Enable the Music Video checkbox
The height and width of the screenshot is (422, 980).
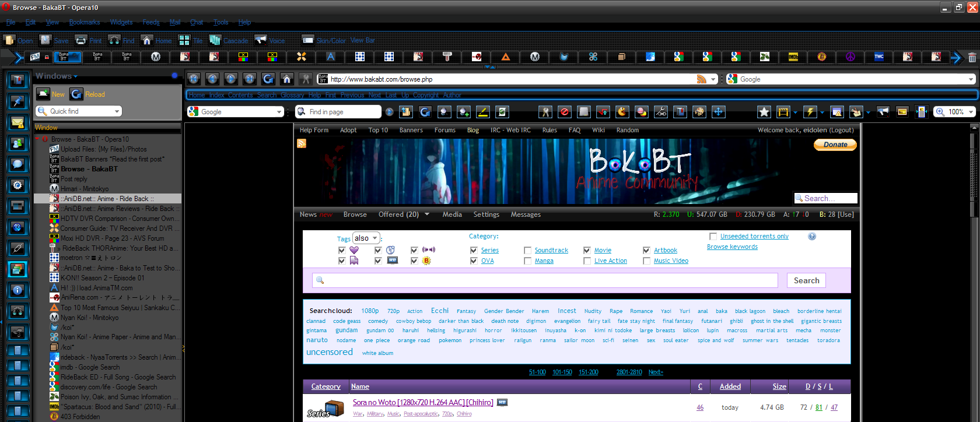click(x=646, y=261)
